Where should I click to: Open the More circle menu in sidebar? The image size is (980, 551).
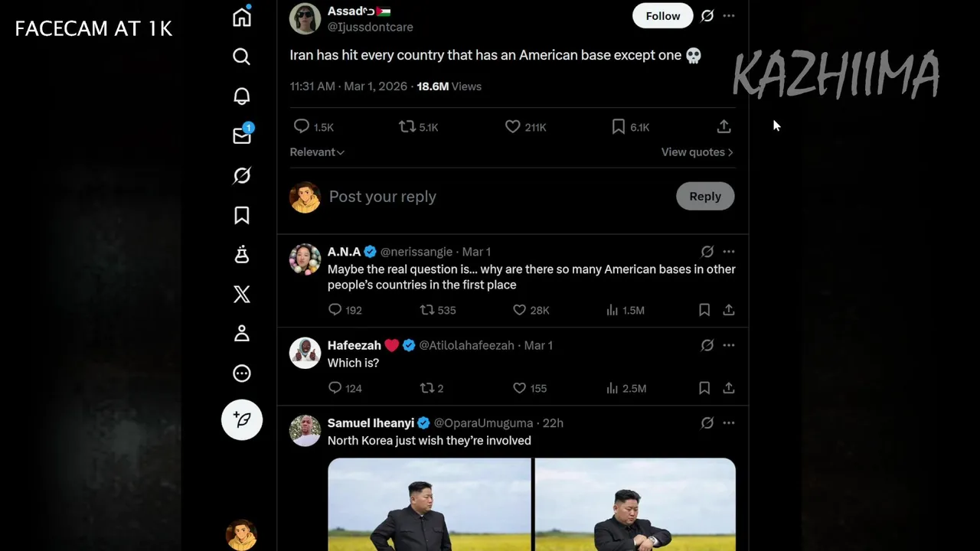pos(242,373)
